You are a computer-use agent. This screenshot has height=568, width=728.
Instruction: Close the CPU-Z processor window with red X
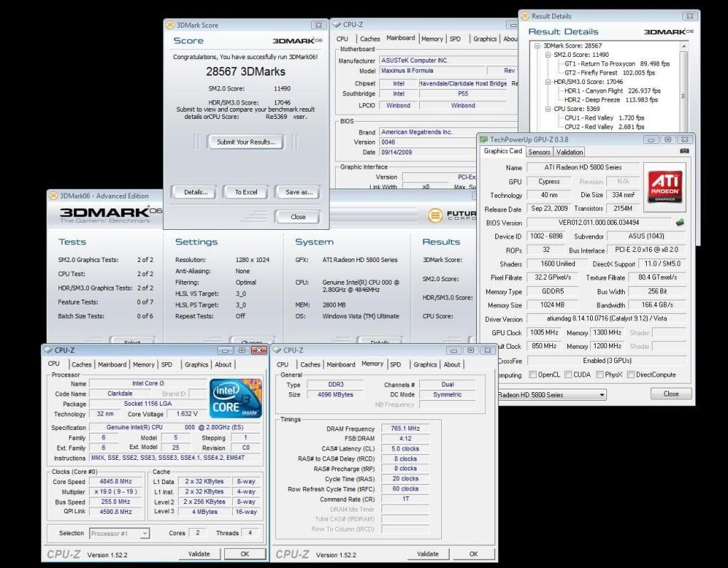click(258, 350)
